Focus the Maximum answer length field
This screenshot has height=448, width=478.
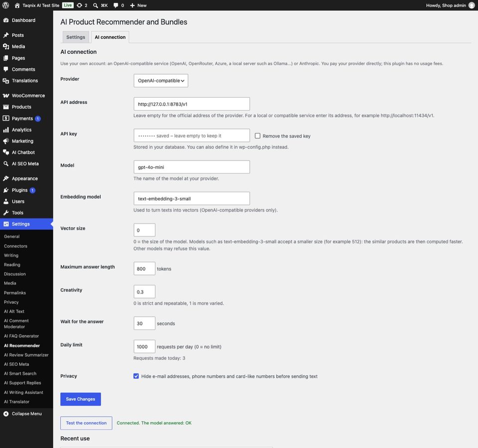point(144,269)
